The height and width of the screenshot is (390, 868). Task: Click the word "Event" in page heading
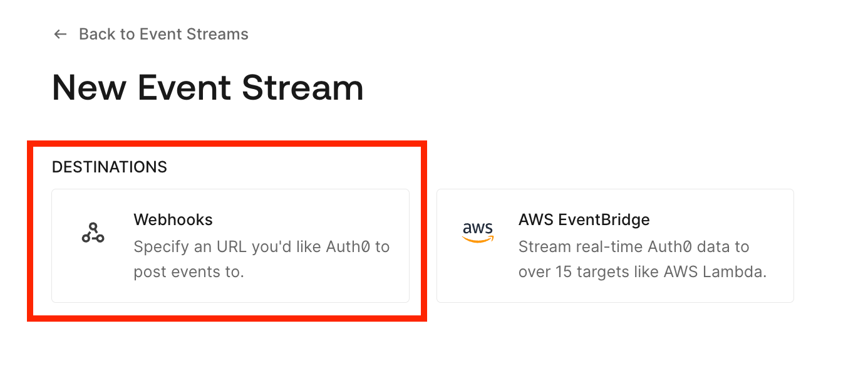[185, 87]
